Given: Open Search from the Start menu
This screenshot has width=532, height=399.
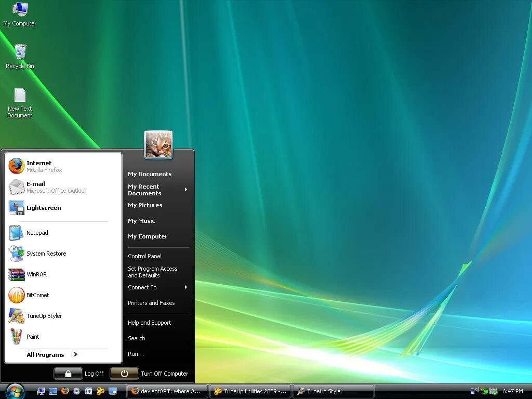Looking at the screenshot, I should click(x=137, y=338).
